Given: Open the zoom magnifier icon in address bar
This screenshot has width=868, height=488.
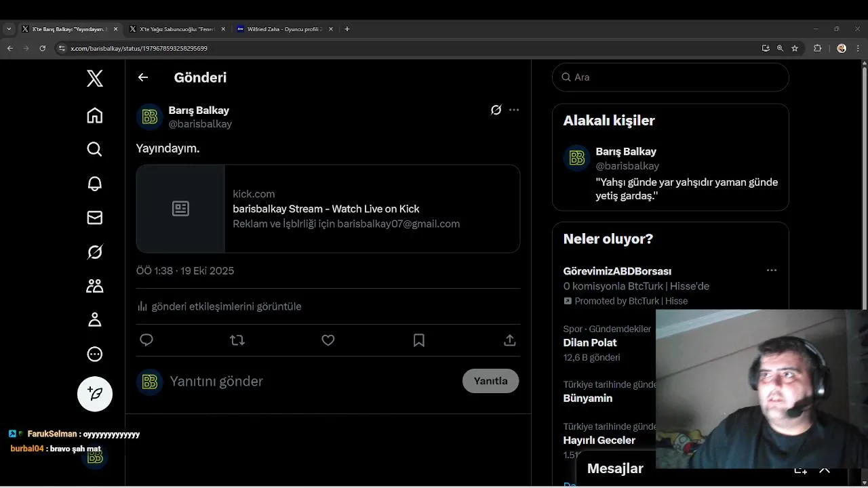Looking at the screenshot, I should click(780, 48).
